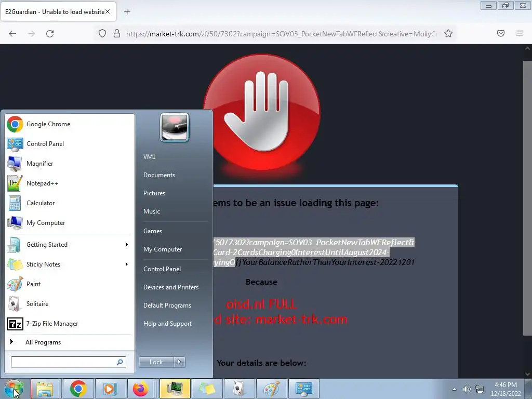Image resolution: width=532 pixels, height=399 pixels.
Task: Click the volume speaker tray icon
Action: [467, 389]
